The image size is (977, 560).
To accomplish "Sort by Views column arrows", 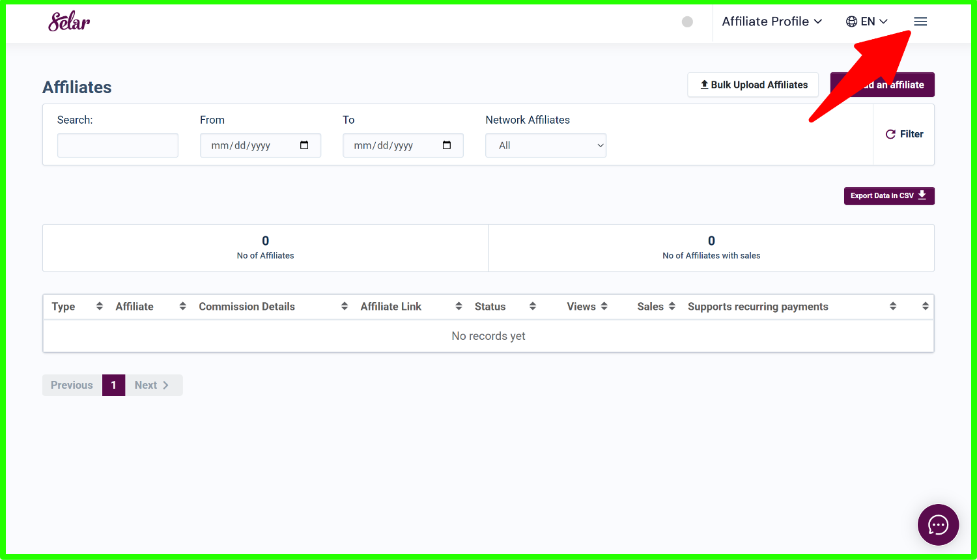I will [604, 306].
